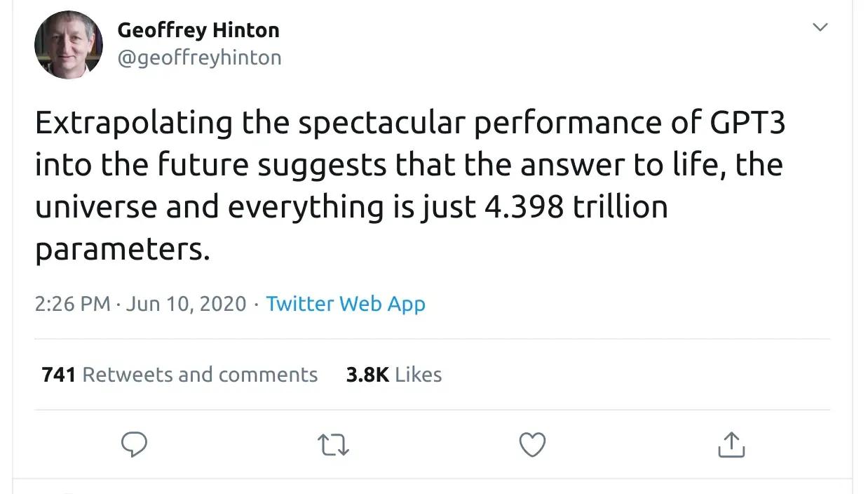Open the Twitter Web App source link
This screenshot has height=494, width=868.
pos(346,304)
